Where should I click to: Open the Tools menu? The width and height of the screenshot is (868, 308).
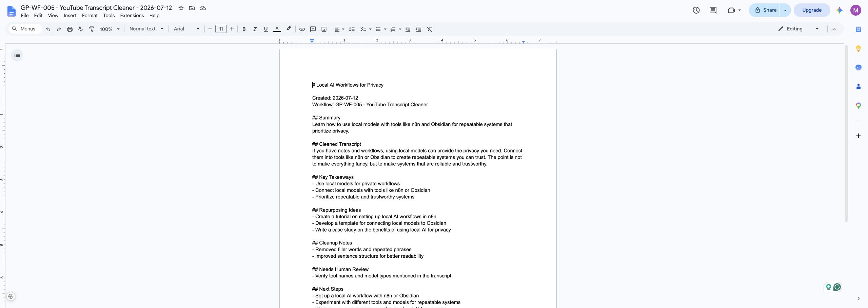coord(109,16)
